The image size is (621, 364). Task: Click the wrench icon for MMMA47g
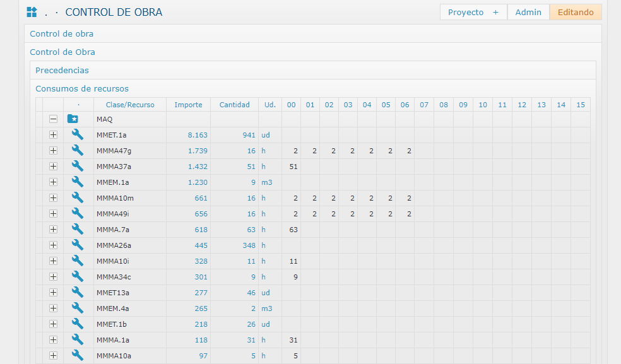coord(78,150)
